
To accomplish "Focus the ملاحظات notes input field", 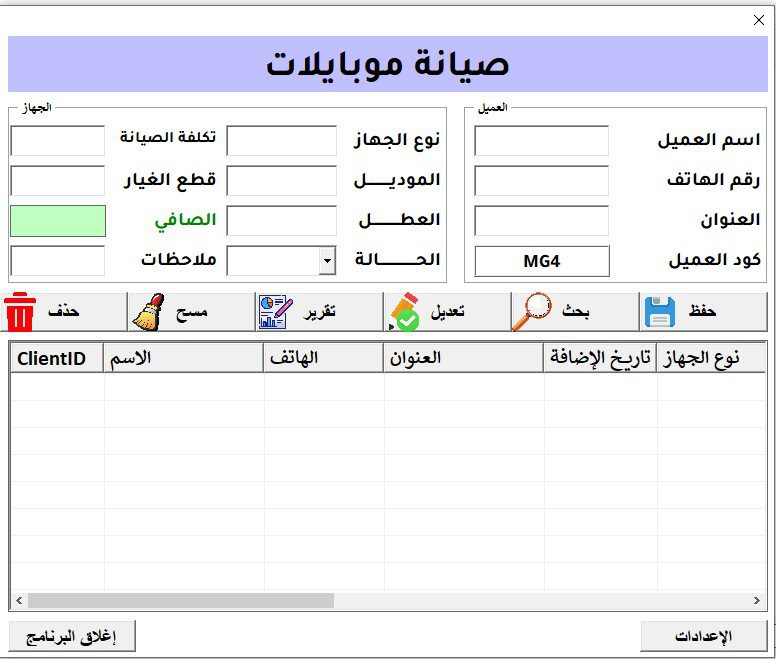I will 58,261.
